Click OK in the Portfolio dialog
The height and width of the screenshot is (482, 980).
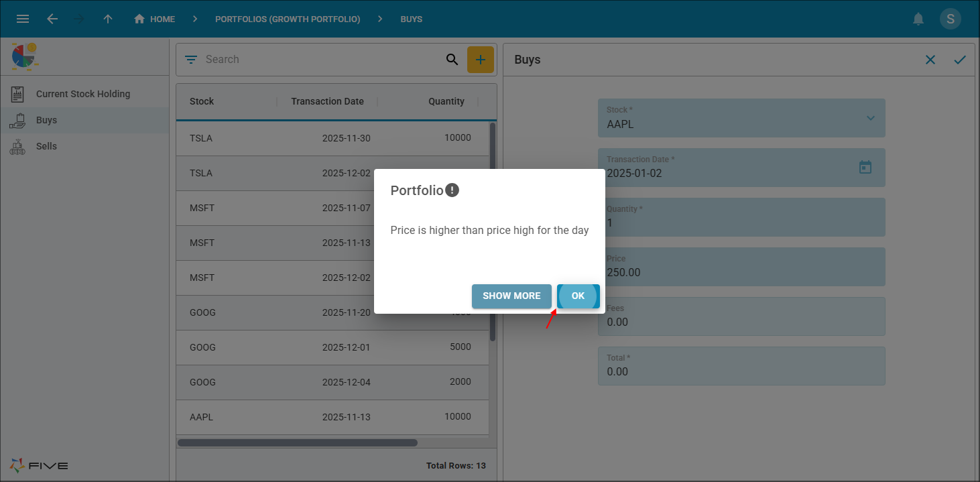pos(578,296)
